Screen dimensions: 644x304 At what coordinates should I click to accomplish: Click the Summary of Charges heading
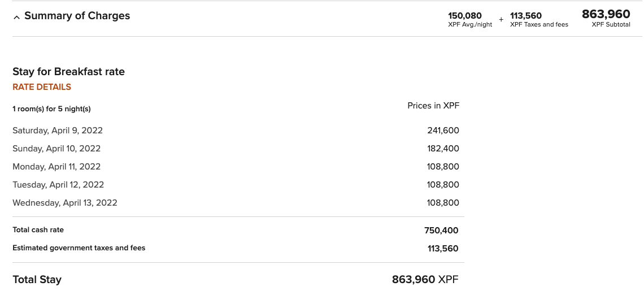(77, 16)
